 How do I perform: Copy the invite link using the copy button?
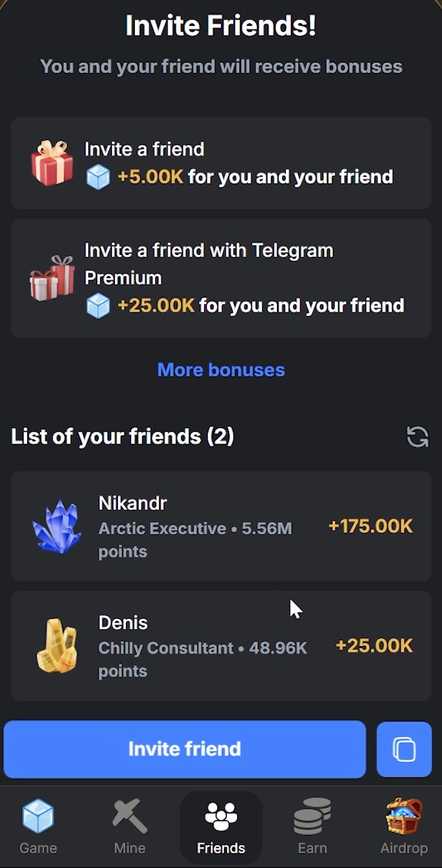[x=404, y=749]
